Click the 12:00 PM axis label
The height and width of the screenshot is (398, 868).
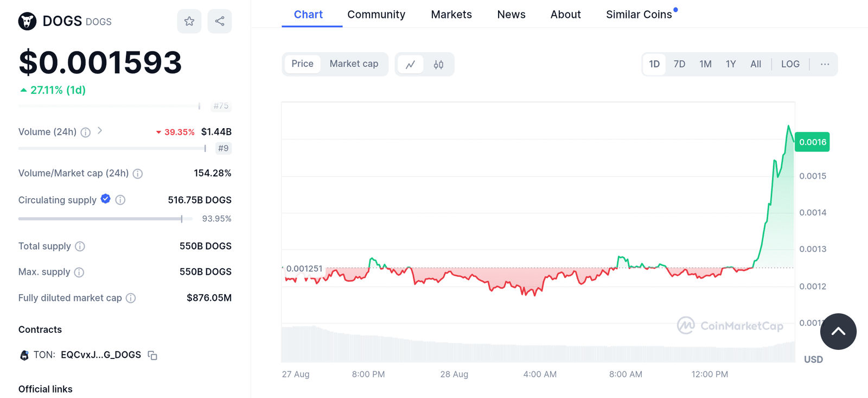(x=710, y=374)
